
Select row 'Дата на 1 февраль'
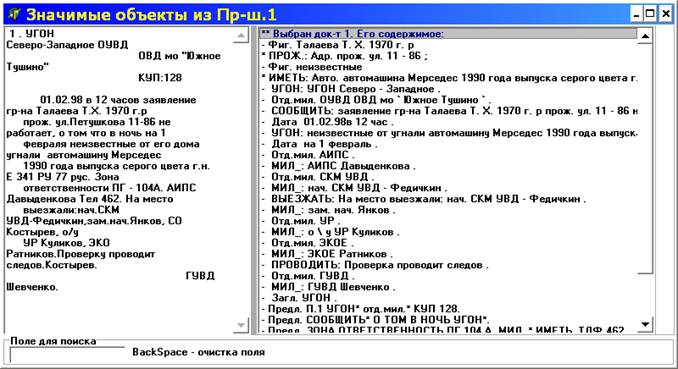448,144
